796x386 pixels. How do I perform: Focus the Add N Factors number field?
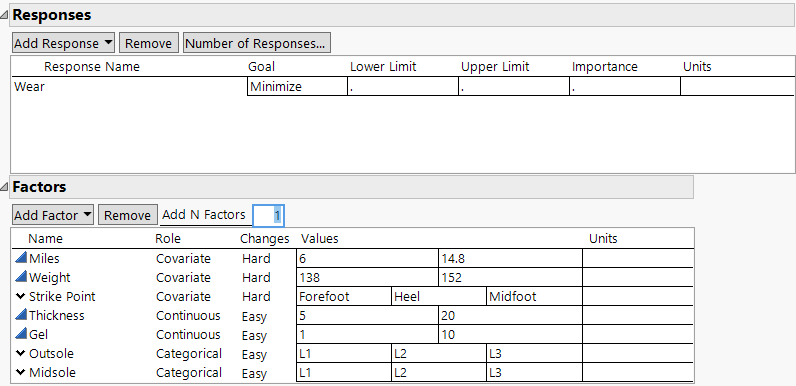point(269,216)
